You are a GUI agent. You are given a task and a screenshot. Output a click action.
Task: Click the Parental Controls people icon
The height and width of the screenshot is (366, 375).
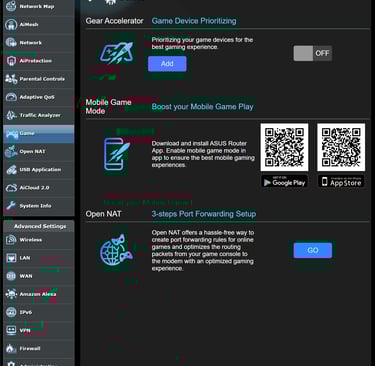[11, 79]
